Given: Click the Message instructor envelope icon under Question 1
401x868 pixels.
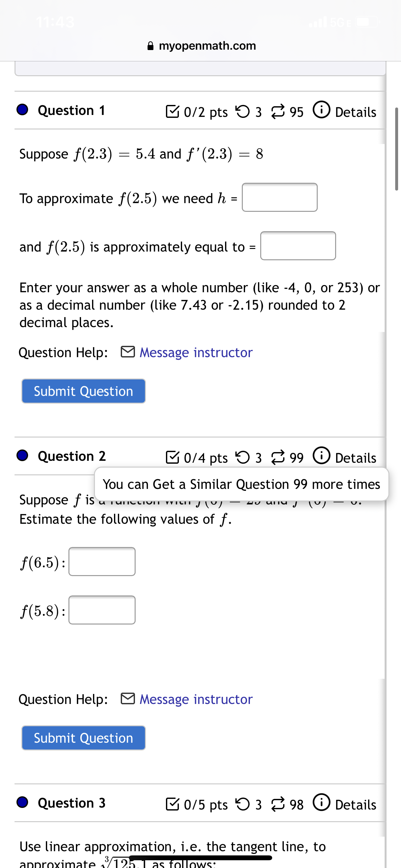Looking at the screenshot, I should [128, 352].
